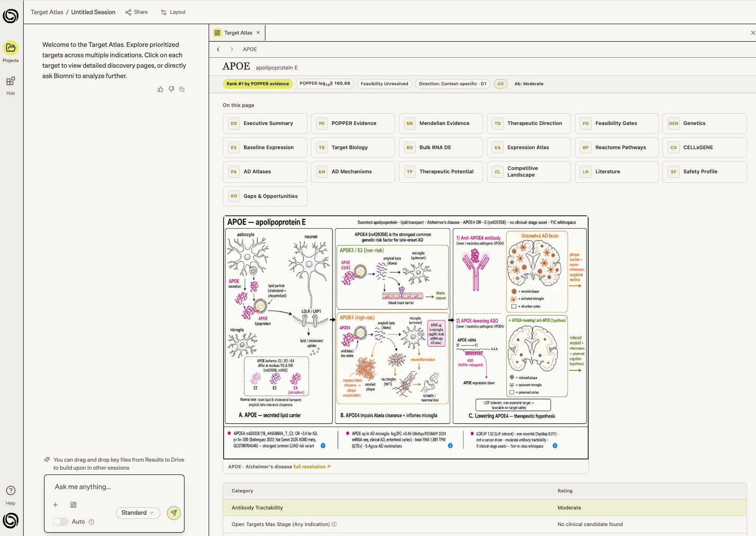The image size is (756, 536).
Task: Click the logo icon at top left
Action: point(10,16)
